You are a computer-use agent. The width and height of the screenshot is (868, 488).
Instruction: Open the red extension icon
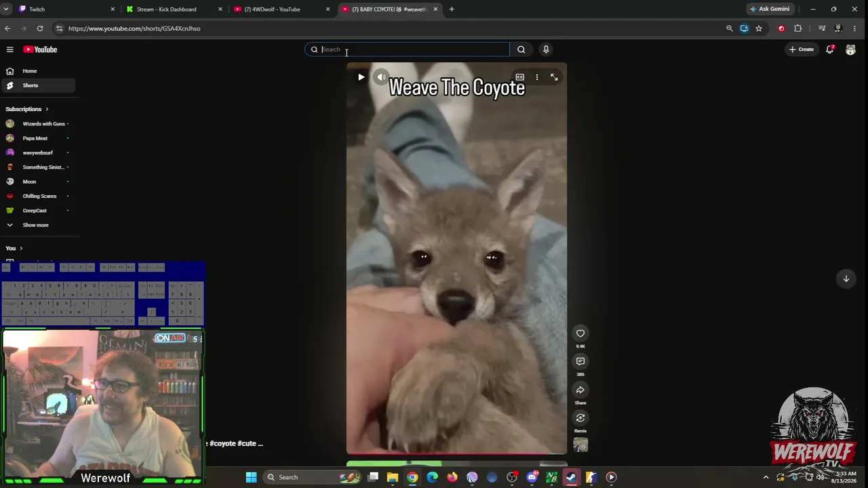(781, 28)
